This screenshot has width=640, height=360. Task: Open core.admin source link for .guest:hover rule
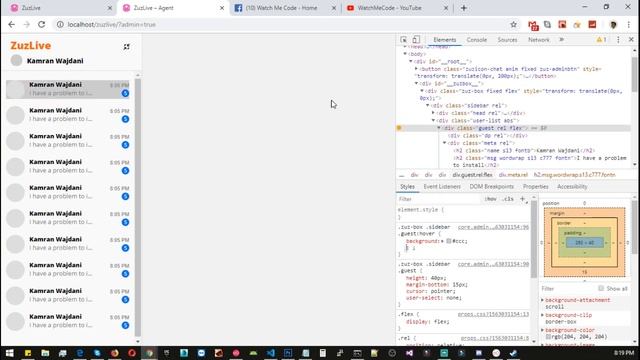coord(493,227)
